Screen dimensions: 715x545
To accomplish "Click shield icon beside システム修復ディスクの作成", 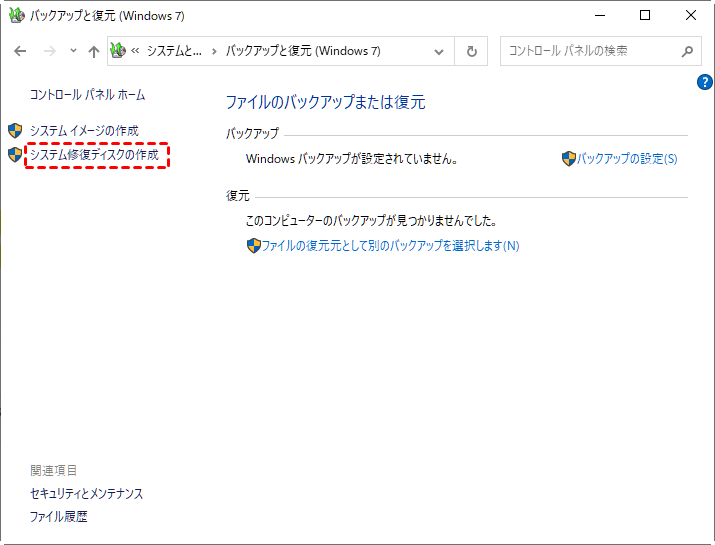I will click(15, 155).
